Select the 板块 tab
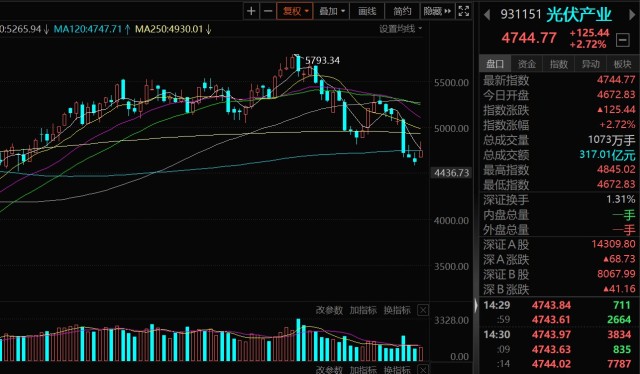Screen dimensions: 640x374 (x=622, y=64)
